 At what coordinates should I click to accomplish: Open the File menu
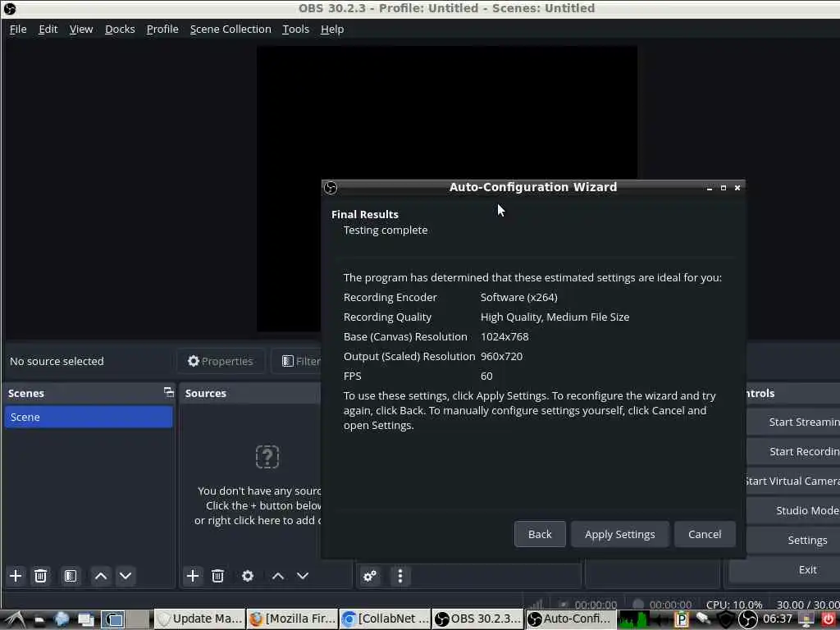[18, 30]
